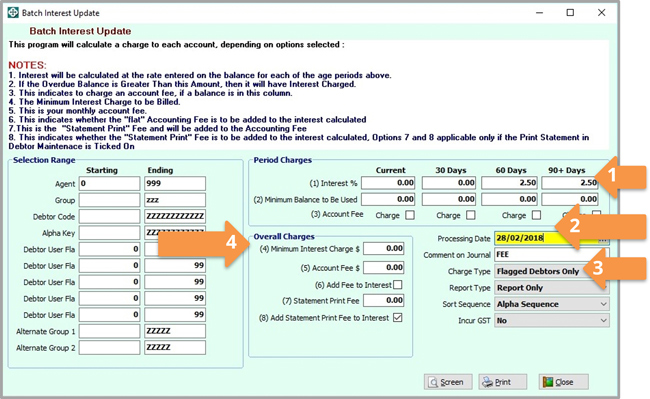This screenshot has width=650, height=399.
Task: Close window using title bar X
Action: pos(601,13)
